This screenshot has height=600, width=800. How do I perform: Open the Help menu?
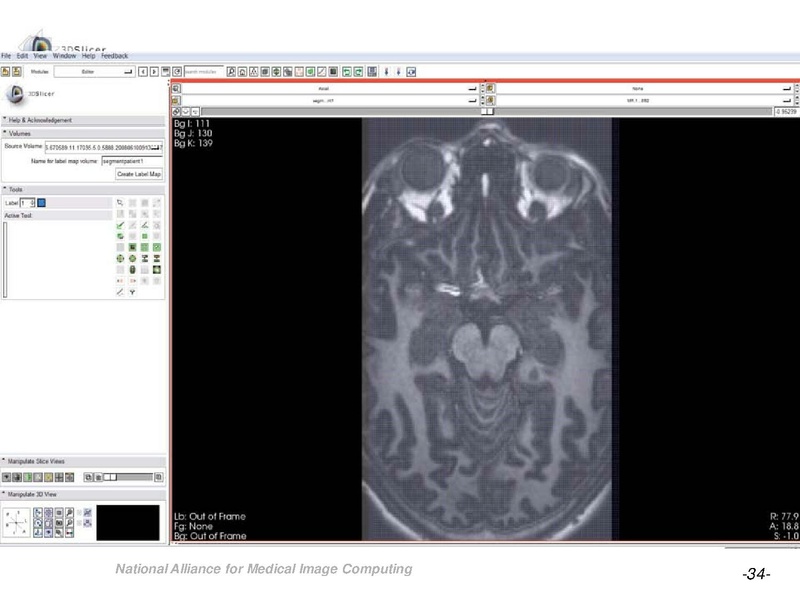point(88,56)
